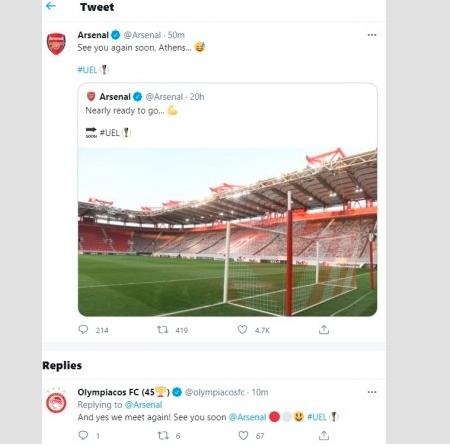Open more options on Olympiacos reply

(372, 392)
